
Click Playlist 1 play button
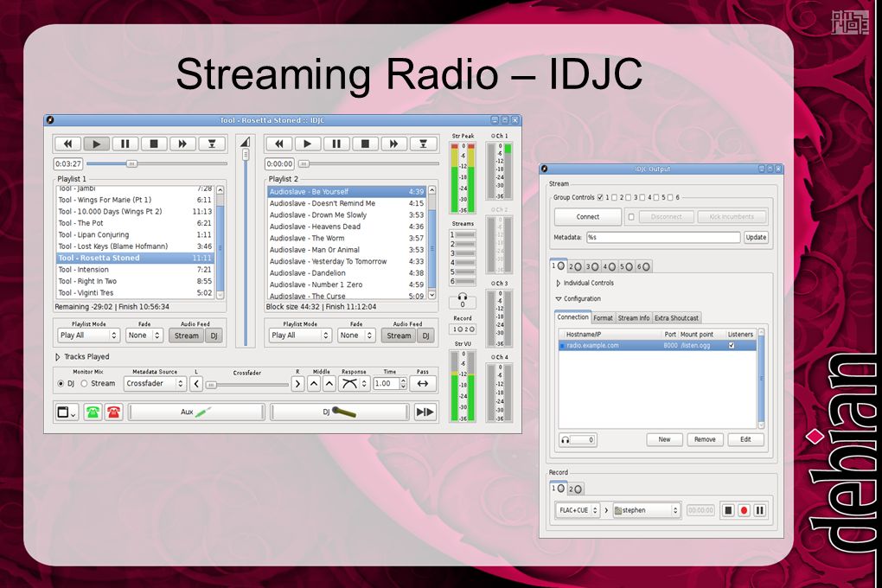coord(96,144)
